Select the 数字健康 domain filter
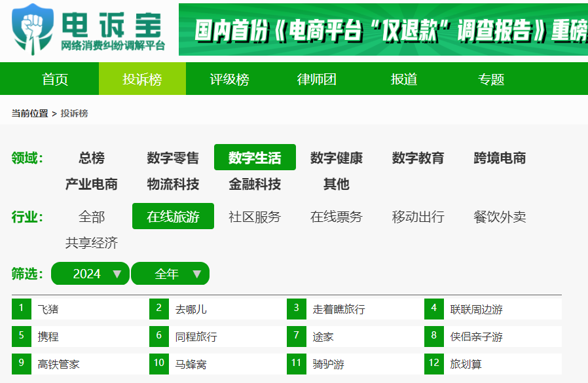The image size is (588, 383). coord(337,158)
